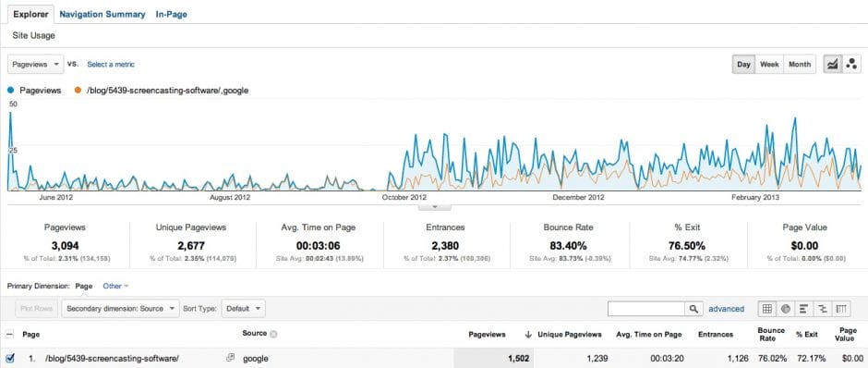The image size is (868, 368).
Task: Click google source cell in row 1
Action: (256, 359)
